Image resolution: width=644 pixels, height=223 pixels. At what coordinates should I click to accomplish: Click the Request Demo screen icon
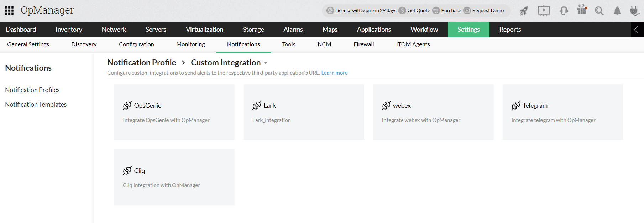(467, 11)
